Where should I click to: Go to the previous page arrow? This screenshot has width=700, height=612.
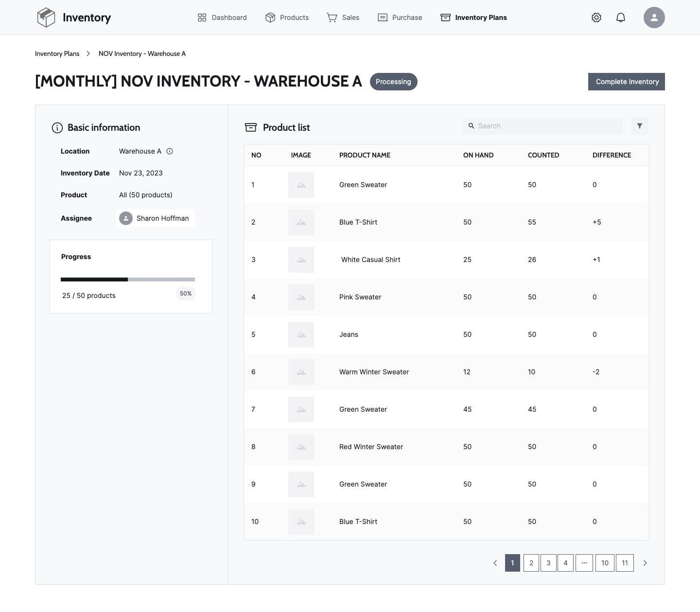click(495, 563)
